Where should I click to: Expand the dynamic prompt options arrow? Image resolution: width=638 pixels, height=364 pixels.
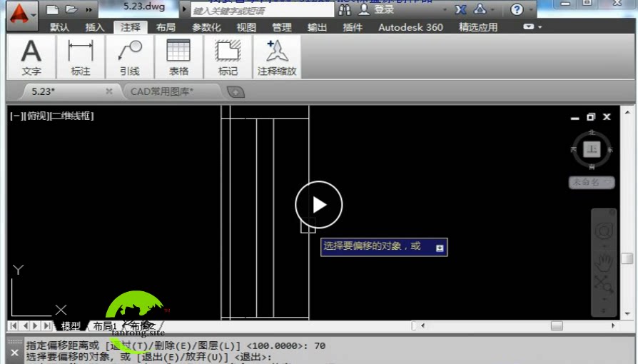pos(440,248)
